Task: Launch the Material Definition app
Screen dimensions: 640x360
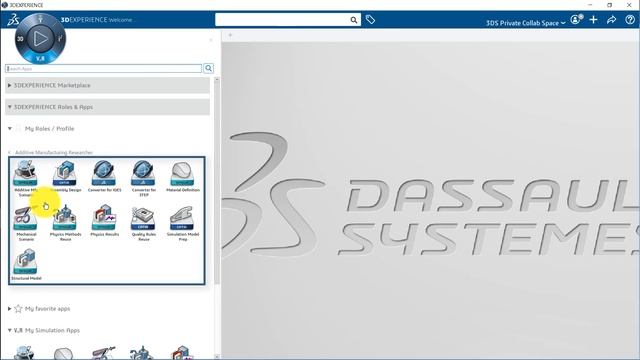Action: coord(182,176)
